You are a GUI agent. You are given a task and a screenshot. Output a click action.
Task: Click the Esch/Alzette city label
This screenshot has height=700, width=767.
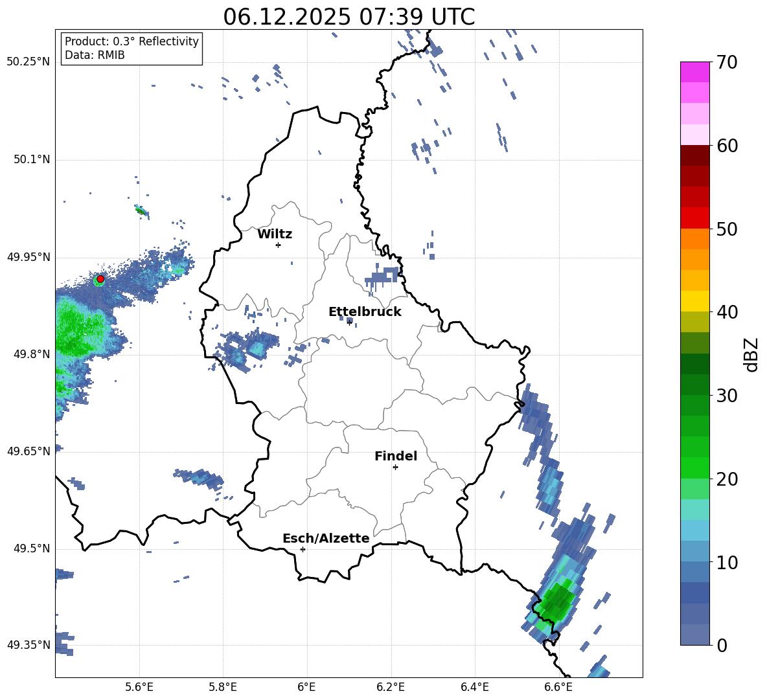pyautogui.click(x=326, y=538)
